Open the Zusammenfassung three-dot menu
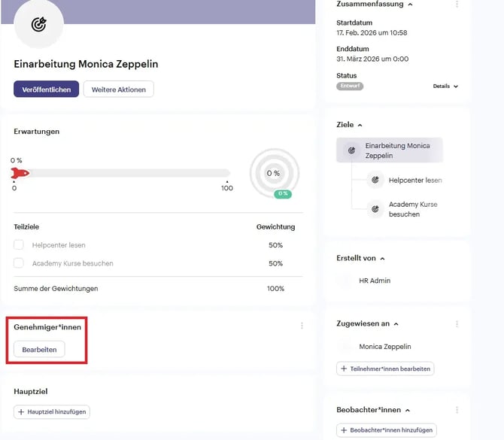 tap(457, 5)
